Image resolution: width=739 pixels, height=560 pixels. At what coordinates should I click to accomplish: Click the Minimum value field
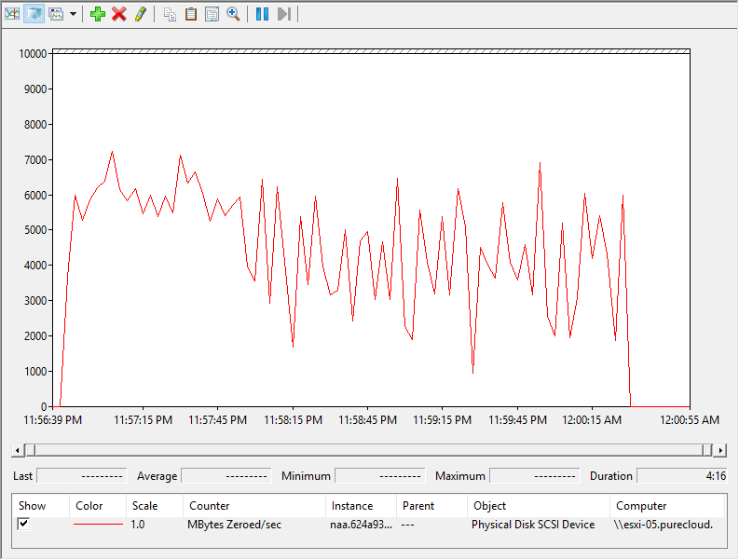coord(380,475)
